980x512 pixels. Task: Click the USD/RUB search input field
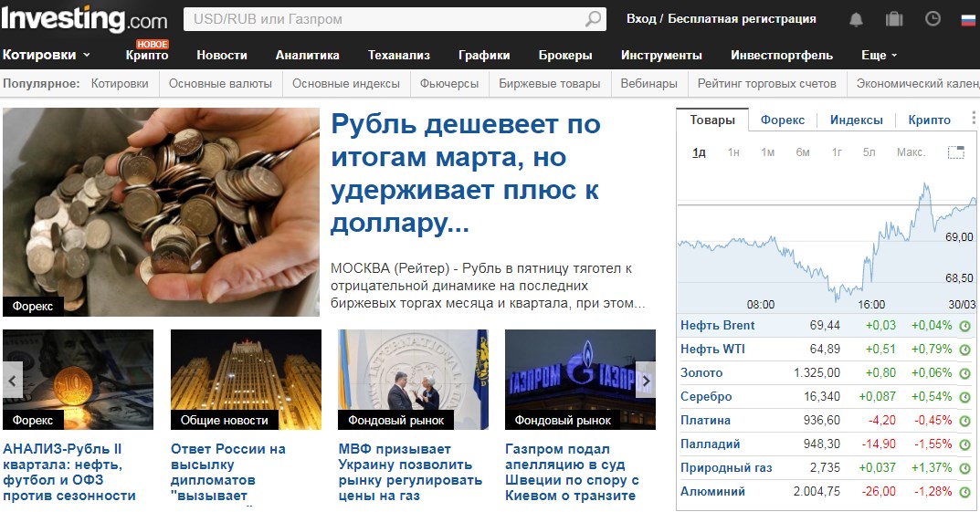tap(385, 19)
